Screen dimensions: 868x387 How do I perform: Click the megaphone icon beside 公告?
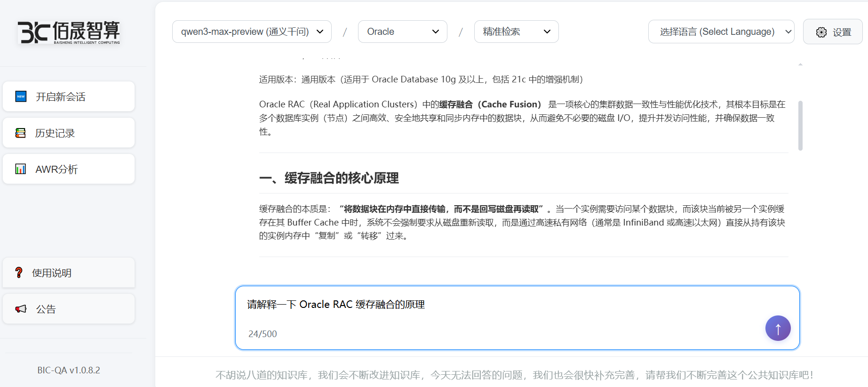click(21, 309)
